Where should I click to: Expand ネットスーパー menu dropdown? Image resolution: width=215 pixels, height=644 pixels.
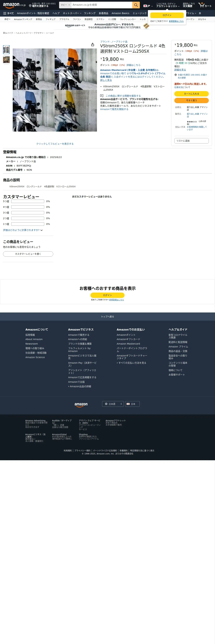pos(72,13)
